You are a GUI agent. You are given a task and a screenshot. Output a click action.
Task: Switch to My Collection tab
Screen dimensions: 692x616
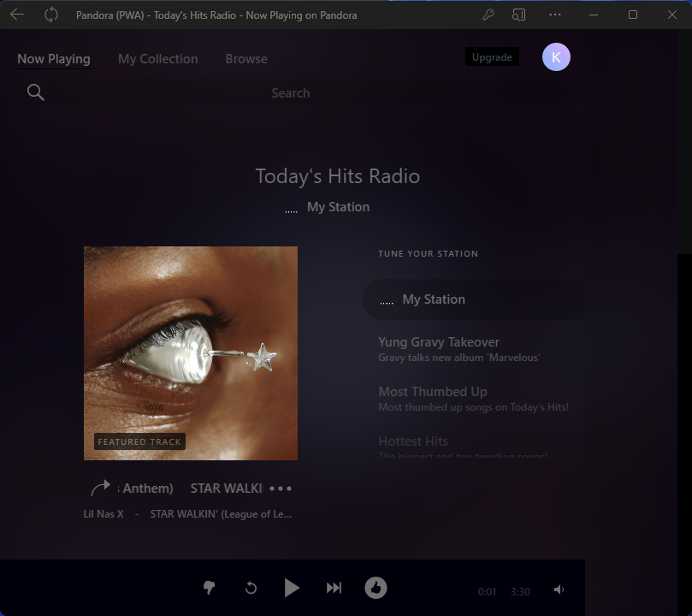tap(157, 59)
